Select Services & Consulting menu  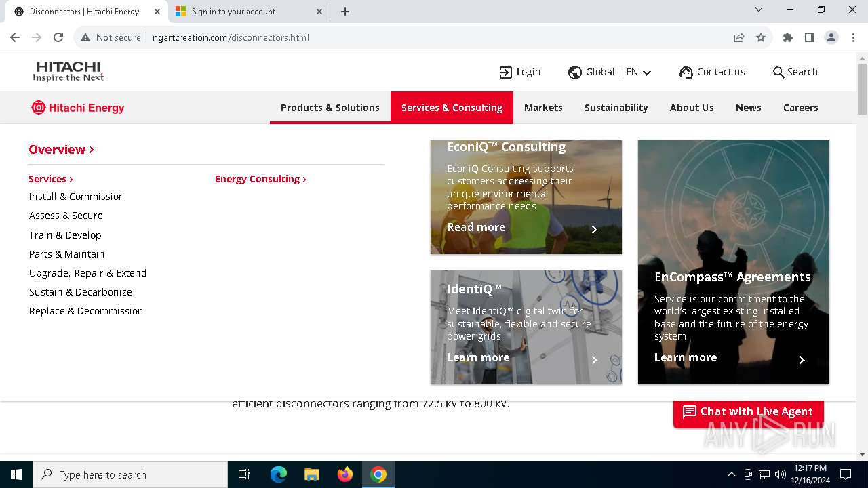(x=452, y=108)
